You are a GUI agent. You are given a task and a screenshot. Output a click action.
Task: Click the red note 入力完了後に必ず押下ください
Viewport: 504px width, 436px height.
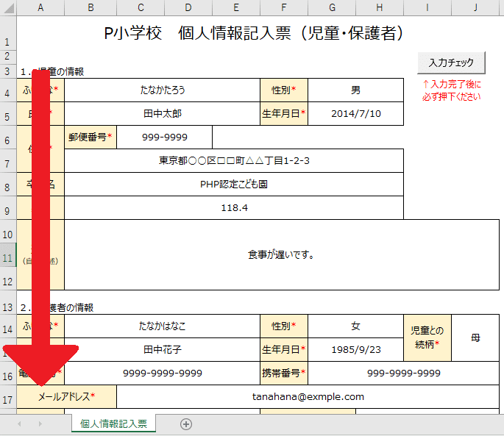coord(451,90)
